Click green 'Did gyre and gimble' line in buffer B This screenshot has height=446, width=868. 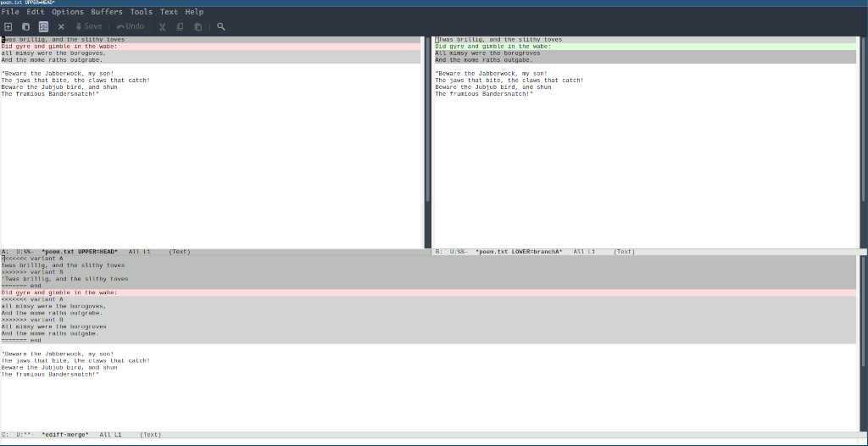pyautogui.click(x=492, y=47)
